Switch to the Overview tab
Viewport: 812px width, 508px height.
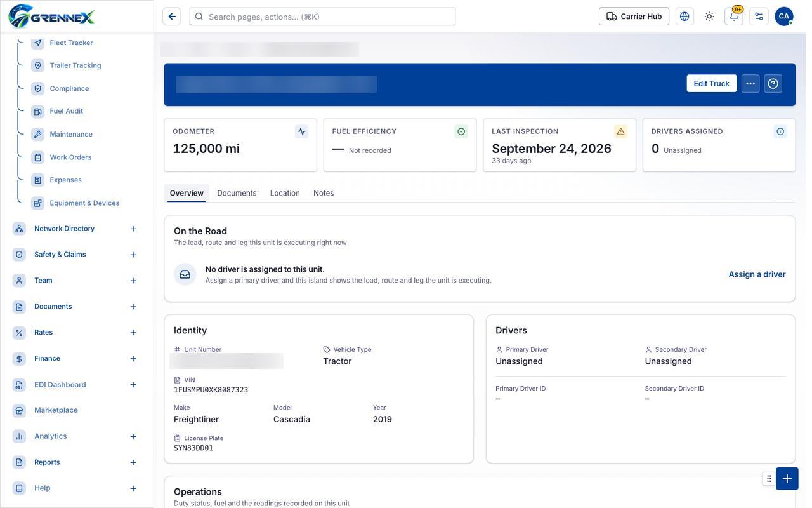187,193
